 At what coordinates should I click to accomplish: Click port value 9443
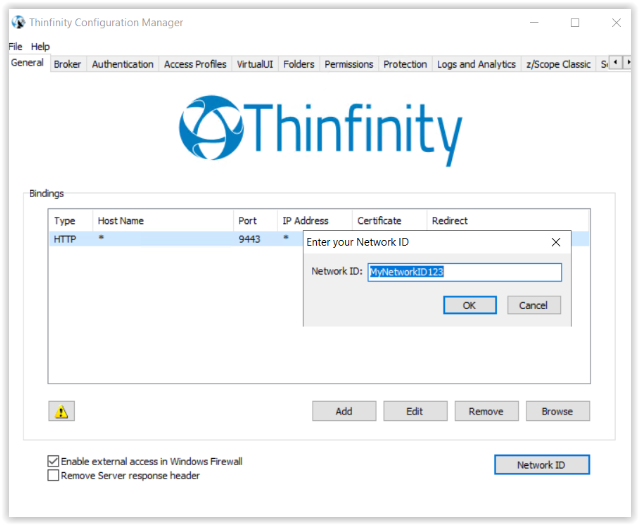point(249,239)
